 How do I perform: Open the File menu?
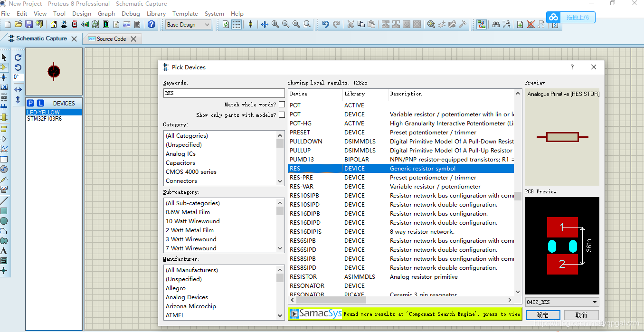click(6, 13)
